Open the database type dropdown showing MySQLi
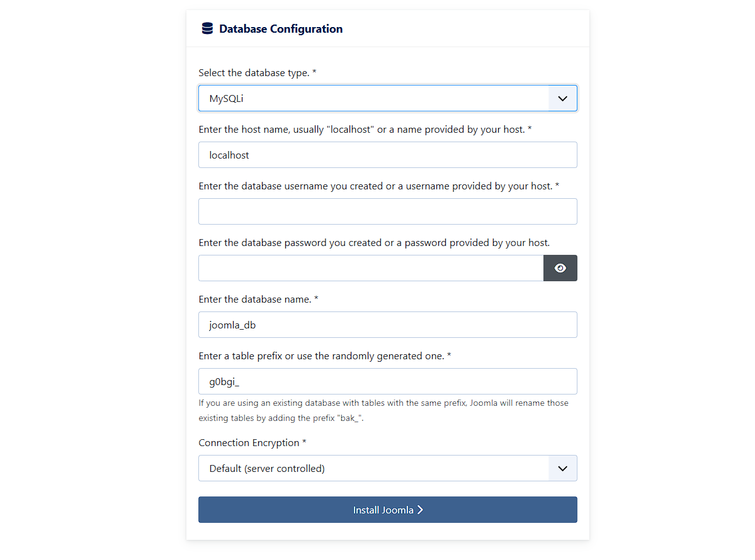This screenshot has height=560, width=755. click(387, 98)
